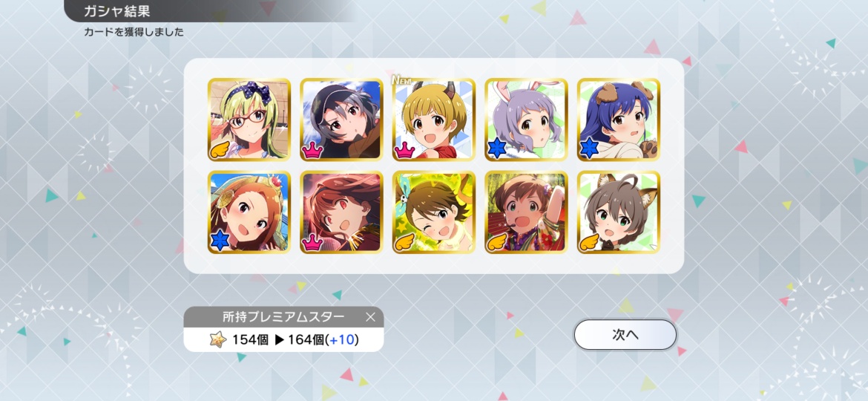Close the 所持プレミアムスター popup
The width and height of the screenshot is (868, 401).
coord(371,317)
